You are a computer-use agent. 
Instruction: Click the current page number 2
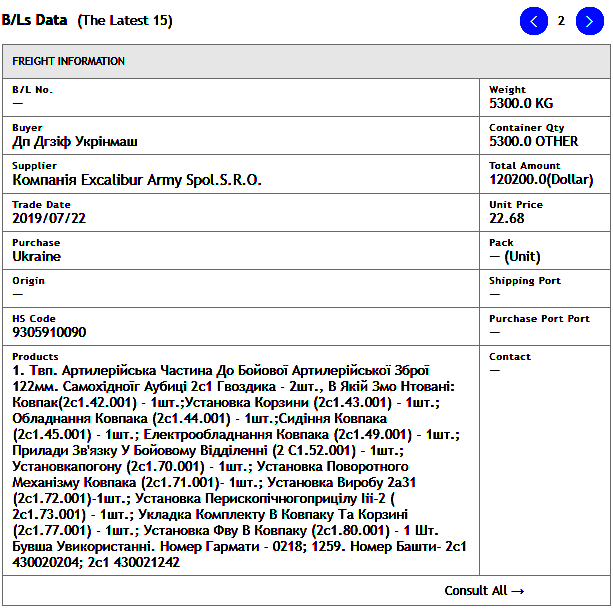pyautogui.click(x=562, y=21)
